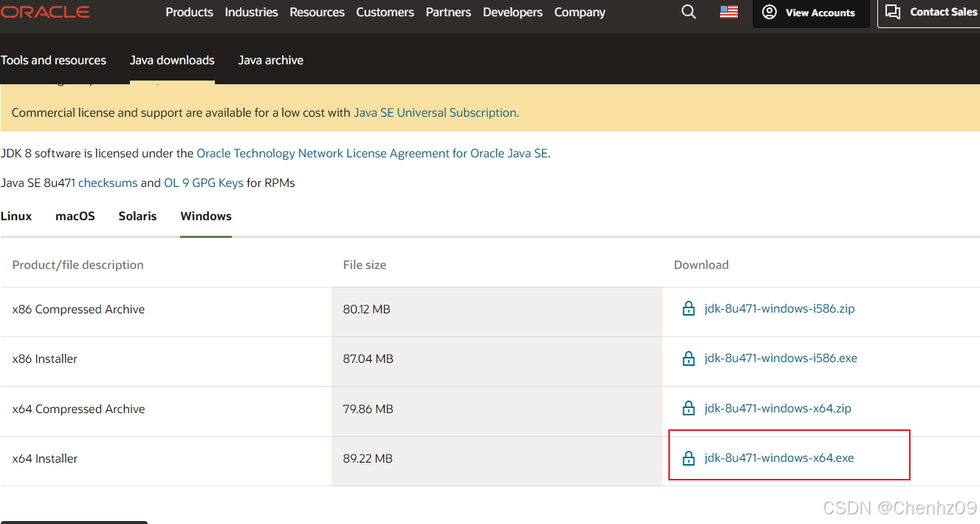Open Java SE Universal Subscription link
980x524 pixels.
tap(435, 112)
